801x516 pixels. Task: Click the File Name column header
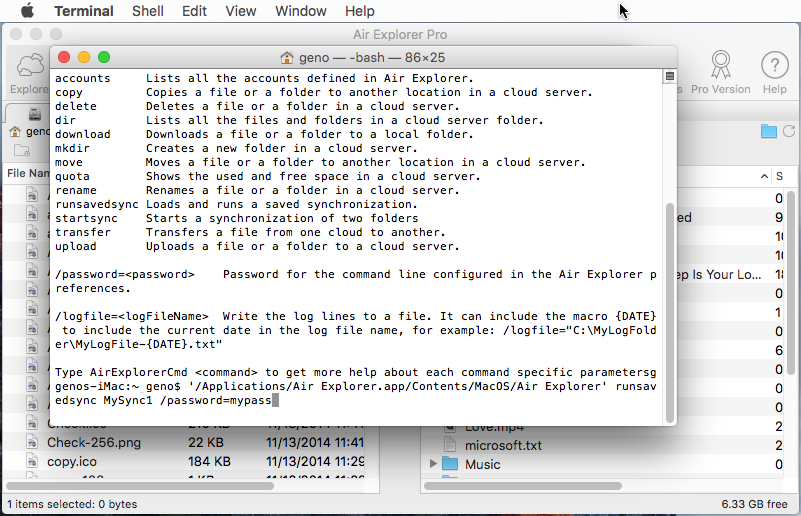coord(29,173)
